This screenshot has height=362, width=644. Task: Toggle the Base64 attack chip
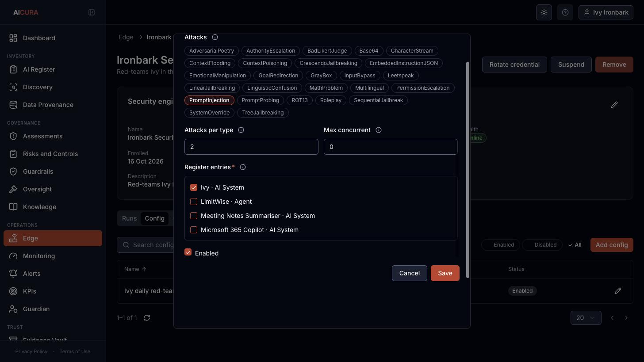(x=369, y=51)
